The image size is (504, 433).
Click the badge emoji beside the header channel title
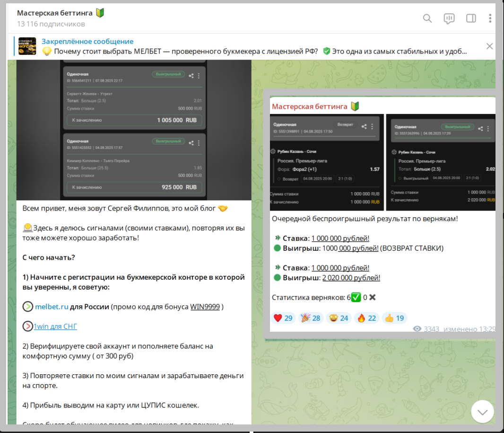[x=100, y=13]
